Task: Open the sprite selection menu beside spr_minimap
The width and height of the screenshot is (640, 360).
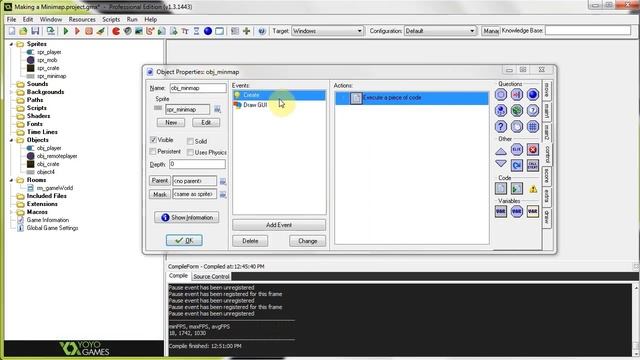Action: coord(218,109)
